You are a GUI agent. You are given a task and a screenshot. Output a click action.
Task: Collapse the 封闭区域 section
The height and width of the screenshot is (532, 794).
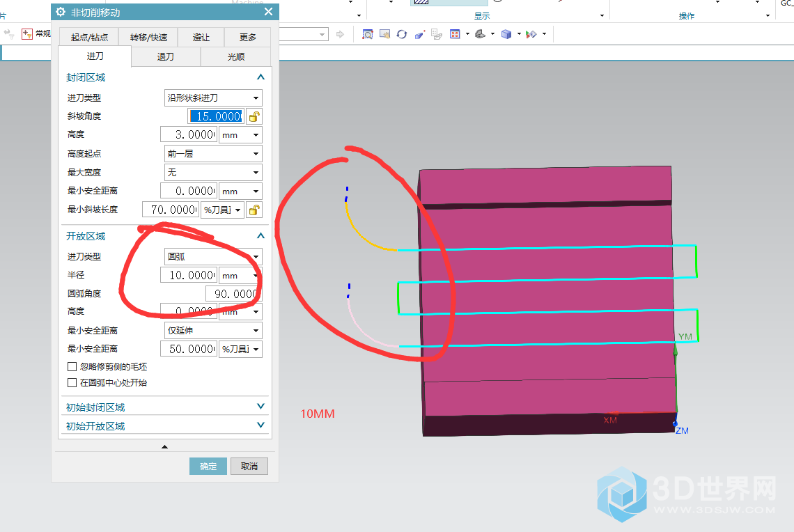[260, 78]
